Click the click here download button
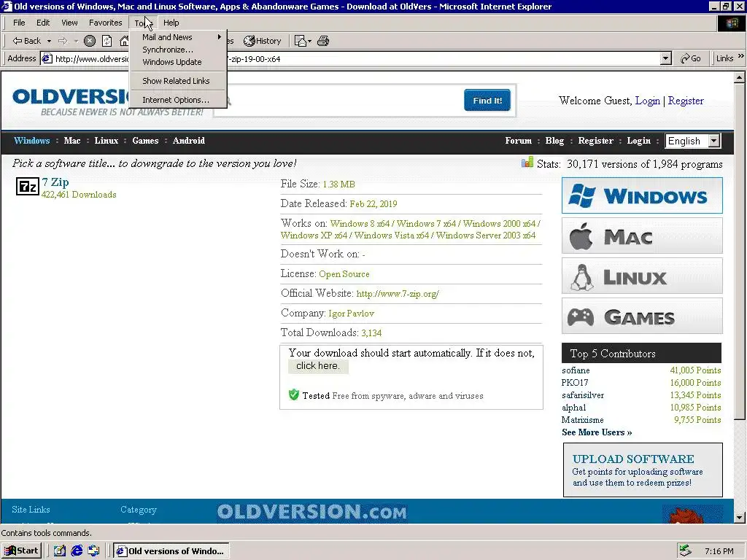 (x=318, y=366)
